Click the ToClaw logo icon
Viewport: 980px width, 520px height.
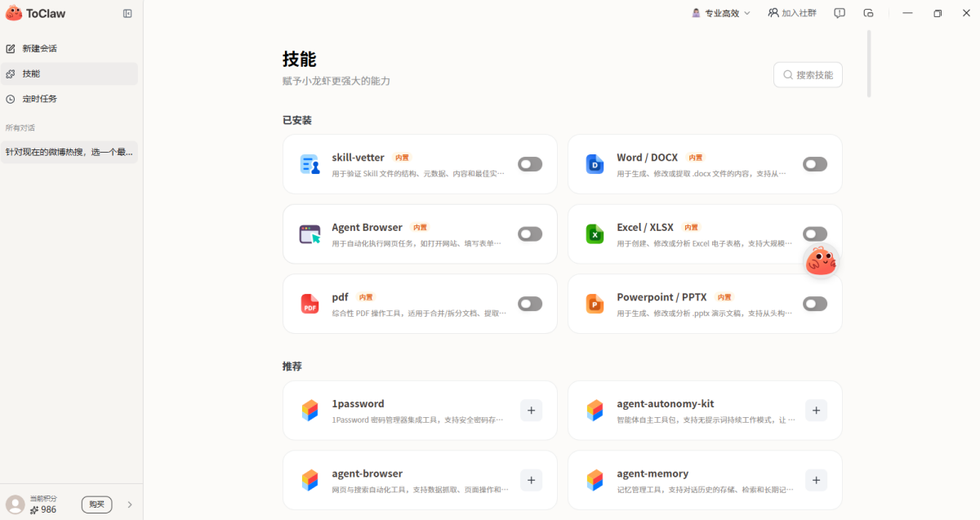tap(14, 13)
